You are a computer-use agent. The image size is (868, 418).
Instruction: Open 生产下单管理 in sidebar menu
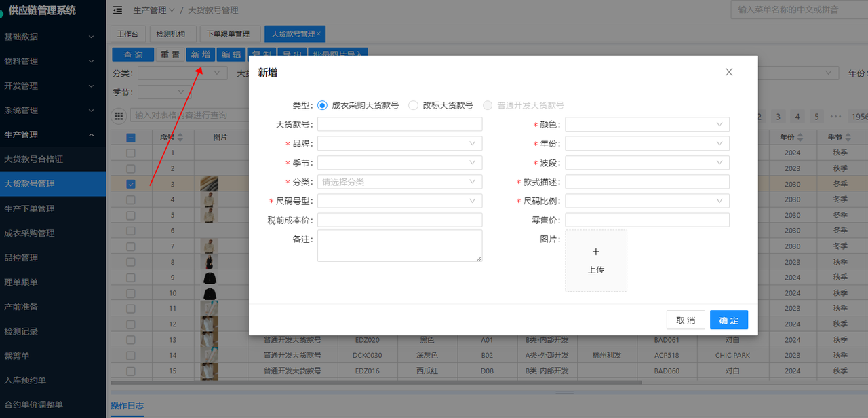[x=30, y=208]
